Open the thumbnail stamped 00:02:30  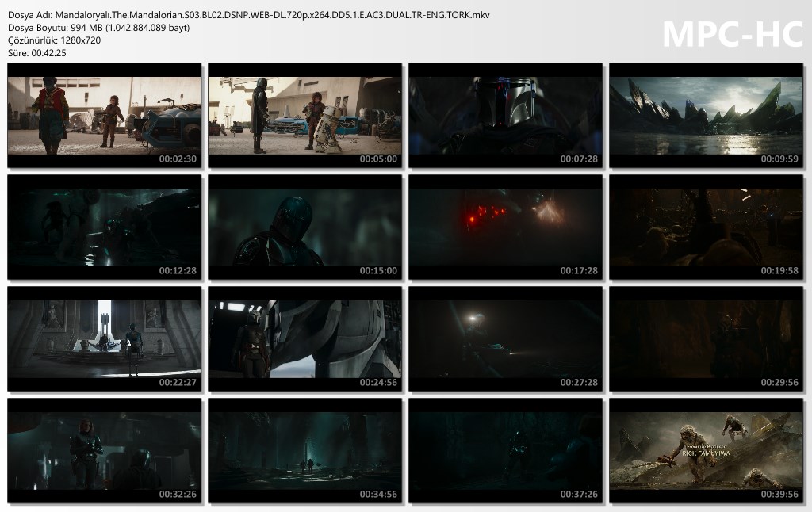[x=104, y=116]
